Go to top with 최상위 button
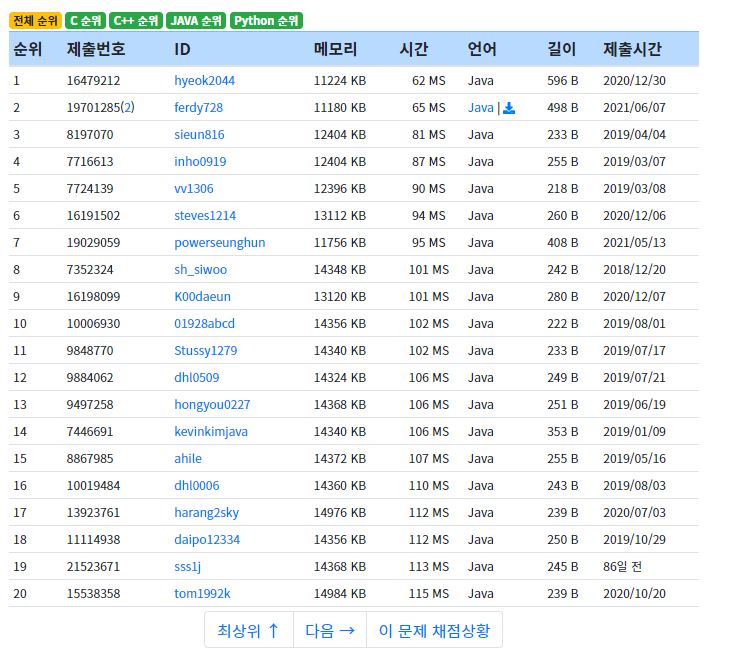 249,631
